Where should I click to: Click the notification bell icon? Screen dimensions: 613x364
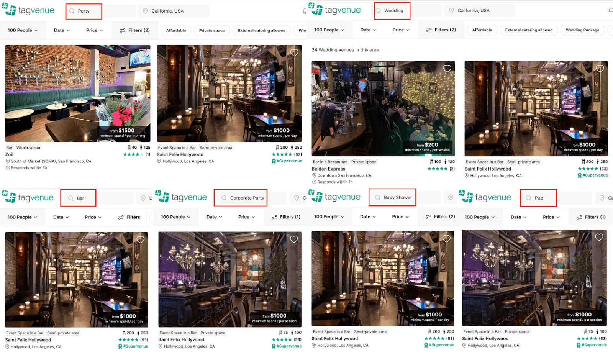[x=610, y=11]
